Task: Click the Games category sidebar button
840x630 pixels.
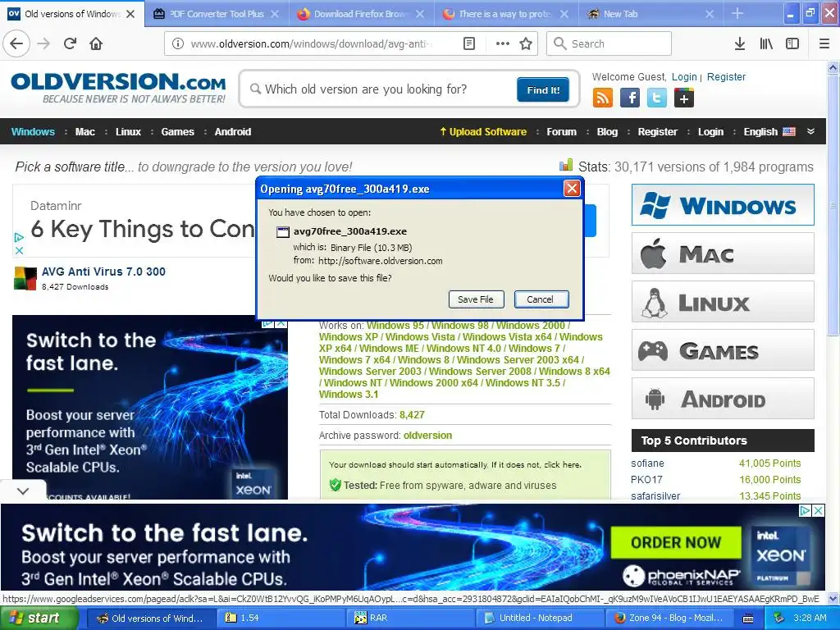Action: [x=723, y=350]
